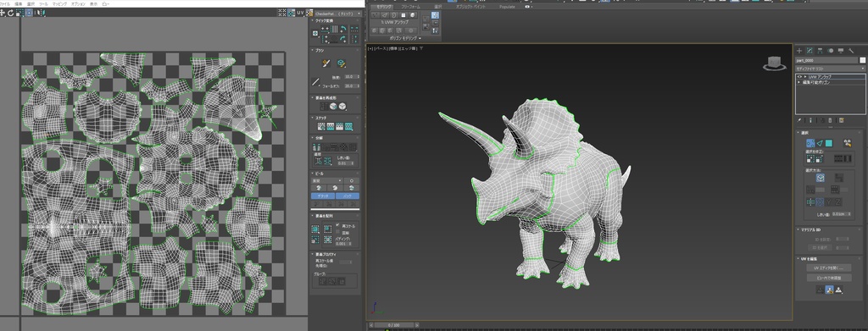Click the ViewCube in the perspective viewport
This screenshot has height=331, width=868.
click(776, 63)
